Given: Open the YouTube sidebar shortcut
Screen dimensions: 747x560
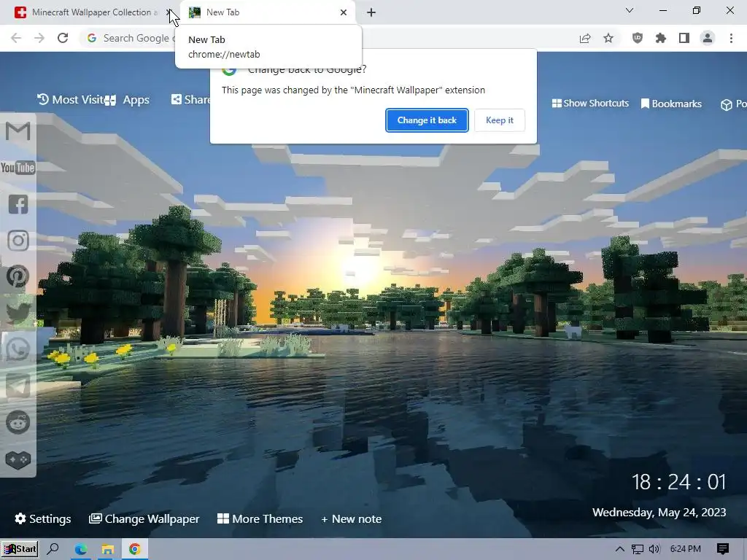Looking at the screenshot, I should click(18, 168).
